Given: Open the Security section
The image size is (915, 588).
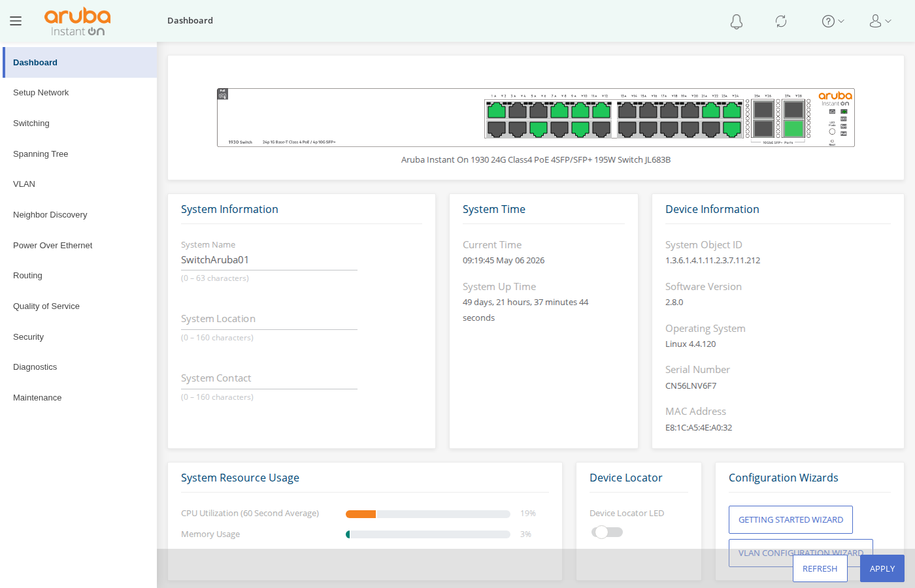Looking at the screenshot, I should (80, 337).
